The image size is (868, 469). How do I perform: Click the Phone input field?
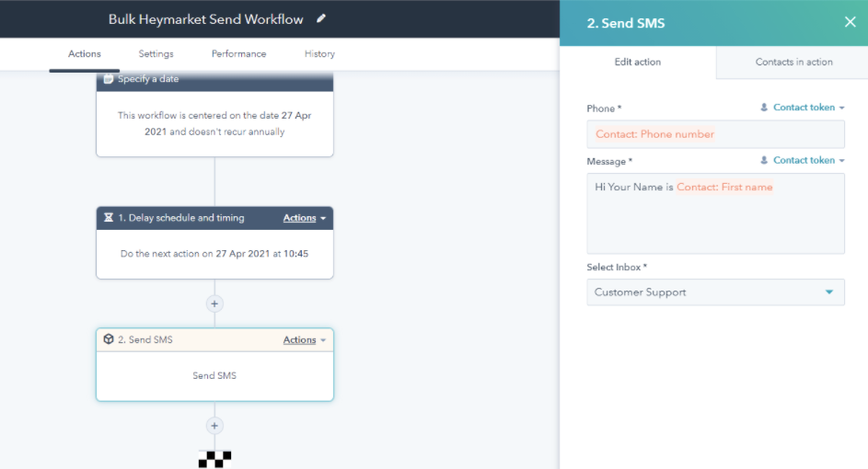click(x=715, y=134)
